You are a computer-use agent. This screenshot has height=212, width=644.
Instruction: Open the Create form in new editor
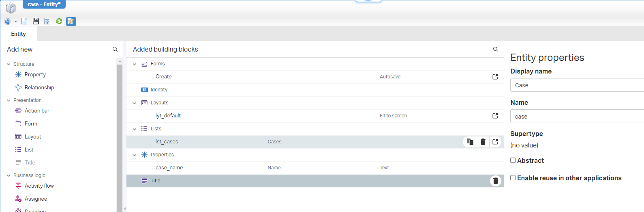pos(495,77)
